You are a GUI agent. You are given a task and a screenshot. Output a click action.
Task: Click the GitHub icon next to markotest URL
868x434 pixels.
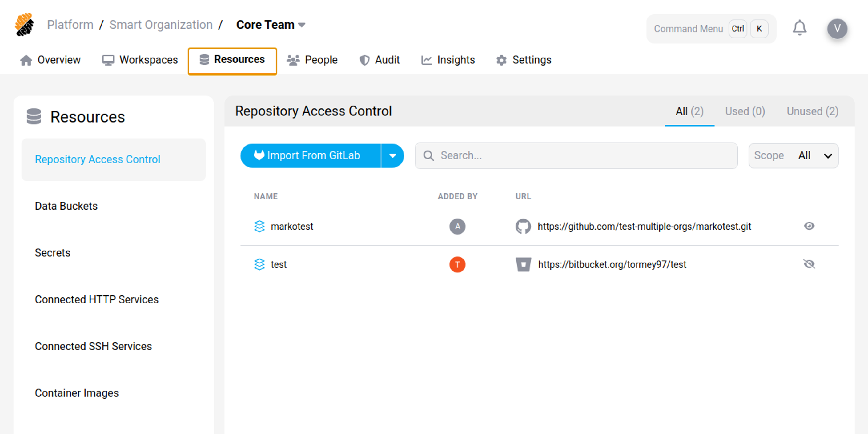tap(523, 227)
